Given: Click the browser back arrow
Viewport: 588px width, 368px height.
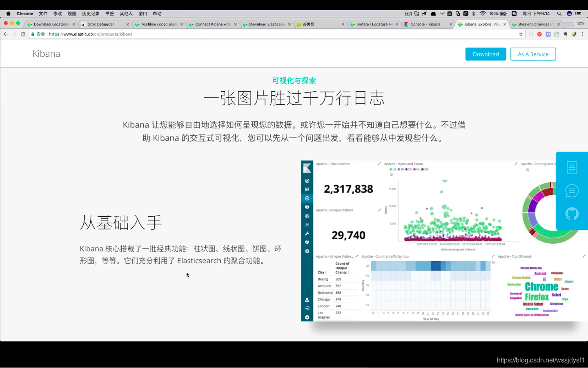Looking at the screenshot, I should tap(6, 34).
